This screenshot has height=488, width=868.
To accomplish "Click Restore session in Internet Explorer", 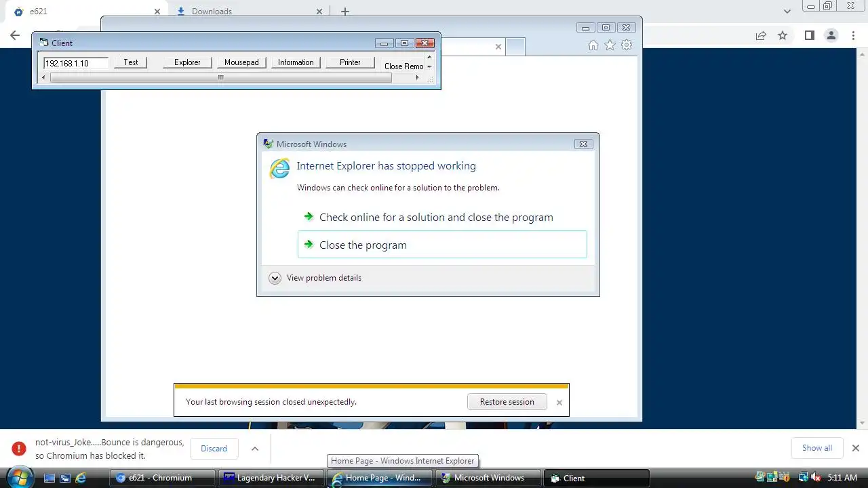I will [507, 402].
